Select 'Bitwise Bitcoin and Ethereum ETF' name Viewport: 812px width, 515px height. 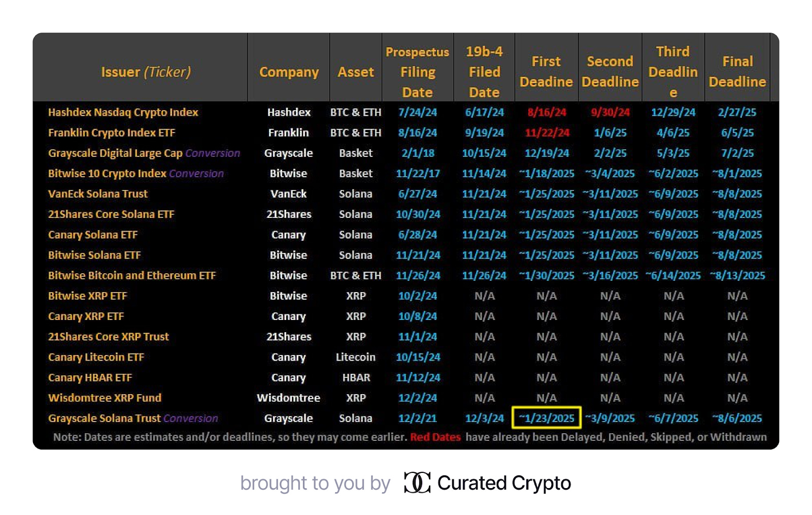tap(131, 275)
